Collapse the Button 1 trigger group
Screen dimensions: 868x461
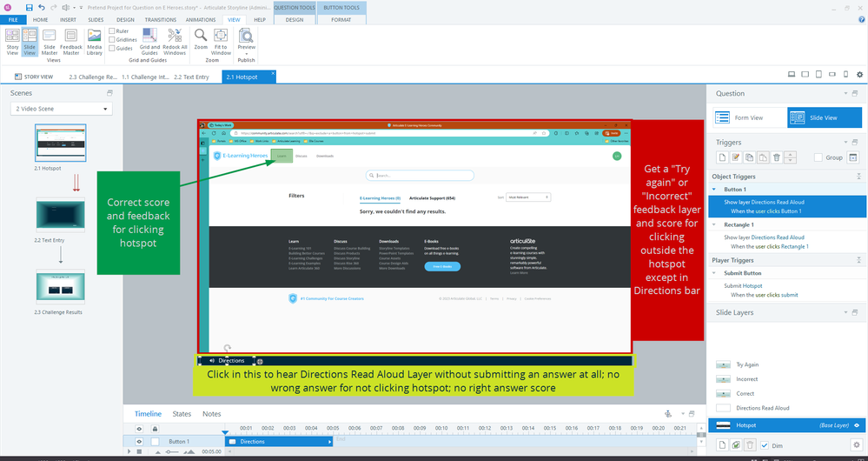(713, 190)
